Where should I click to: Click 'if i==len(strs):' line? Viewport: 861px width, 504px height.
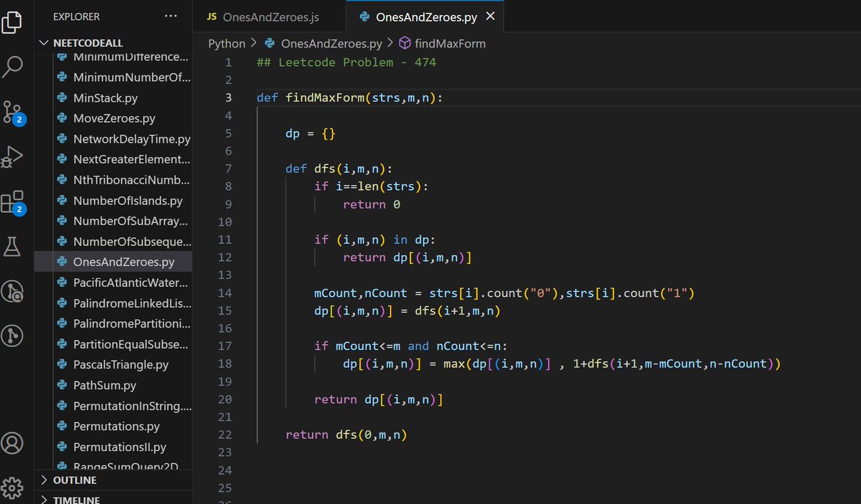coord(371,186)
